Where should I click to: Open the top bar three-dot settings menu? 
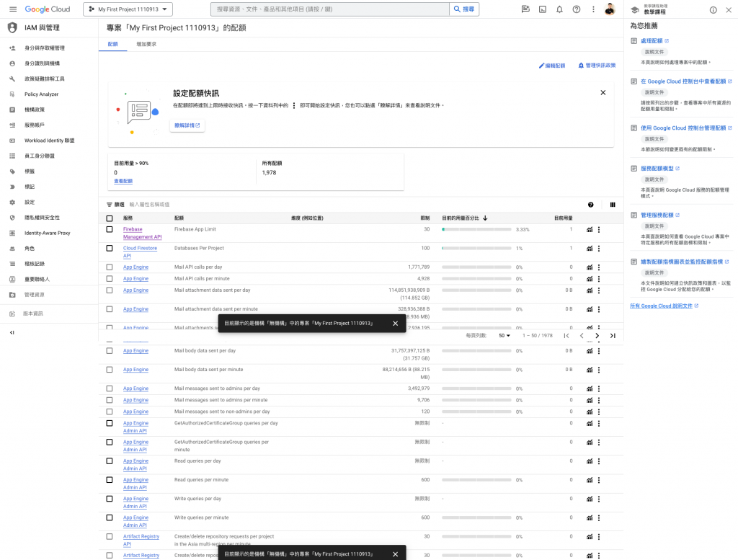click(594, 9)
